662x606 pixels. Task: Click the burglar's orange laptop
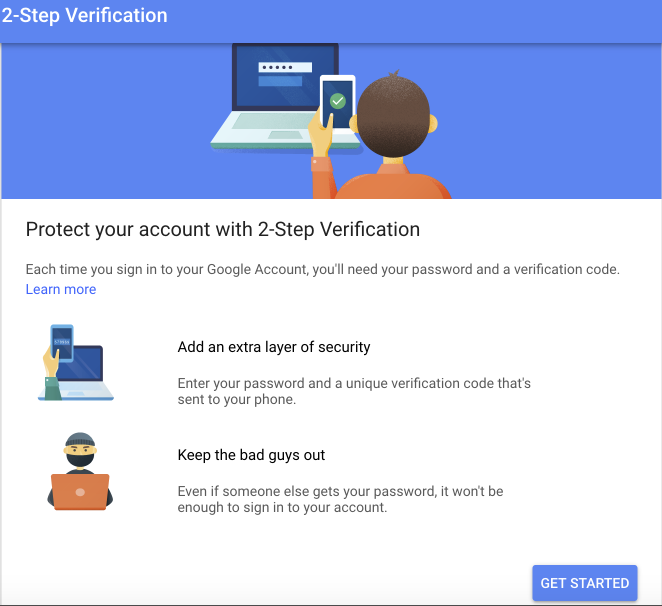point(80,491)
